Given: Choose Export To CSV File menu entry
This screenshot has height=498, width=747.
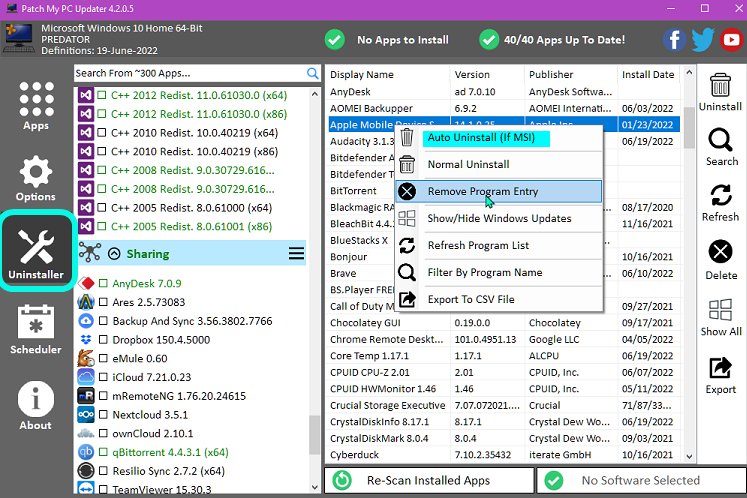Looking at the screenshot, I should [499, 299].
